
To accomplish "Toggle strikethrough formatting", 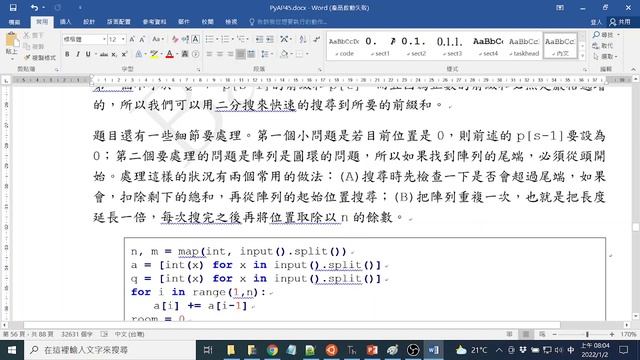I will tap(104, 54).
